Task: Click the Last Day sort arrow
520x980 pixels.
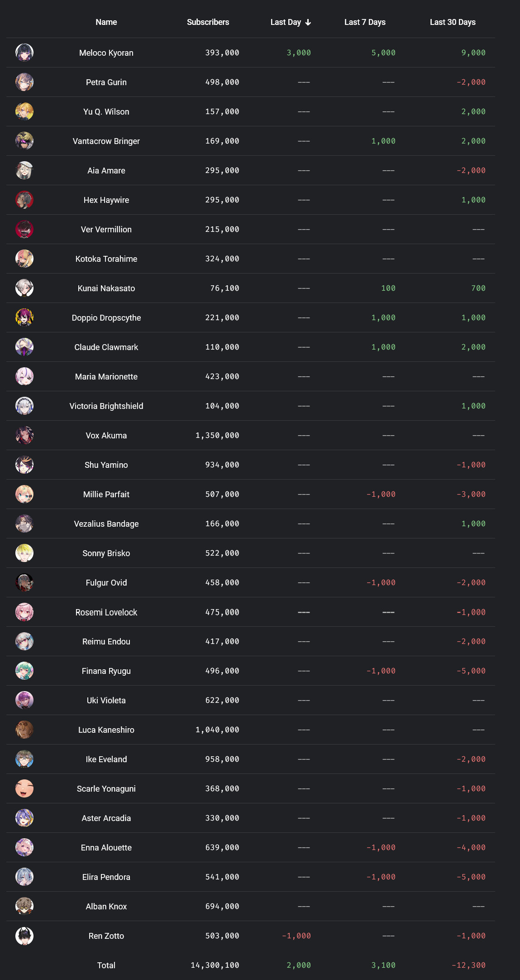Action: (308, 22)
